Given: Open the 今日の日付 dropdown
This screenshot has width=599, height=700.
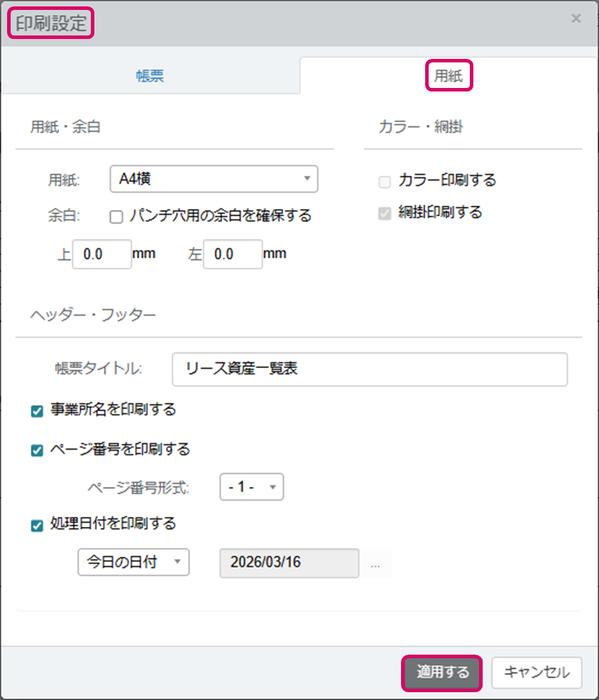Looking at the screenshot, I should [x=133, y=562].
